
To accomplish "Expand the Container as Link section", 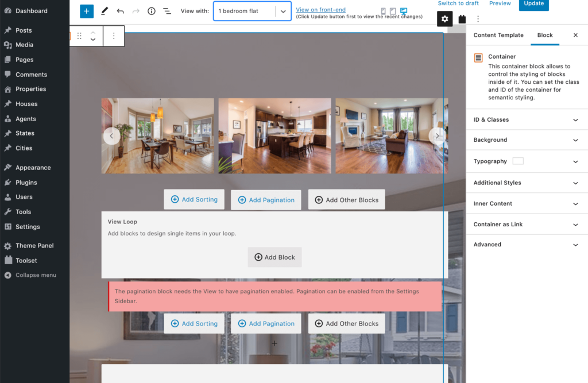I will [x=527, y=225].
